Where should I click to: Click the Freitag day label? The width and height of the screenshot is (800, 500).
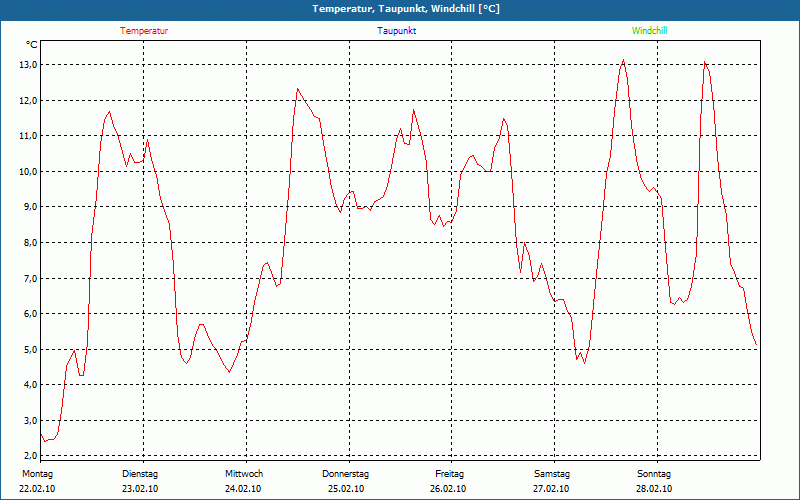click(x=449, y=474)
